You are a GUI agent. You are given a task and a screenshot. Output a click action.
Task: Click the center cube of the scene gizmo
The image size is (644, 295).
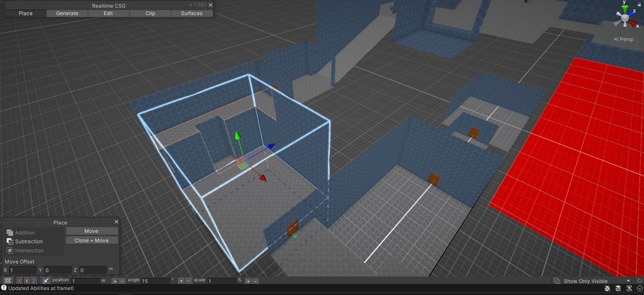(x=625, y=18)
